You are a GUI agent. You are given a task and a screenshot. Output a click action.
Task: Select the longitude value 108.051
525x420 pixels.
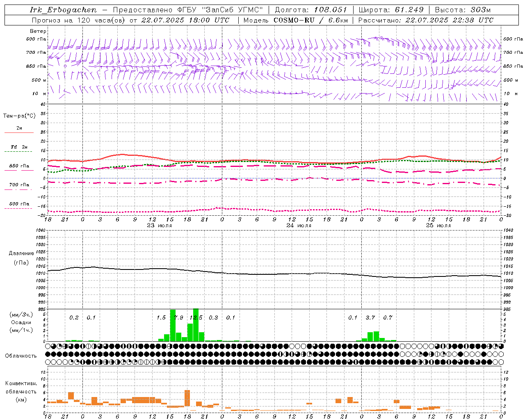pos(330,10)
